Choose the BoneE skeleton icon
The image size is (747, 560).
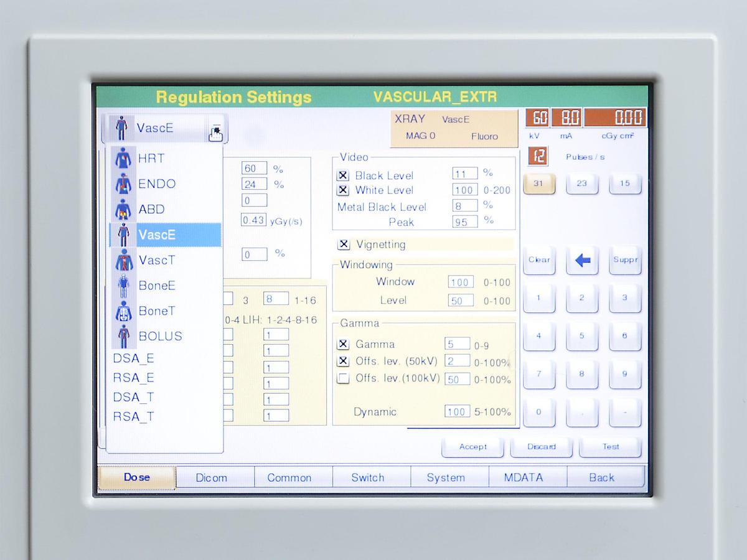pyautogui.click(x=125, y=286)
